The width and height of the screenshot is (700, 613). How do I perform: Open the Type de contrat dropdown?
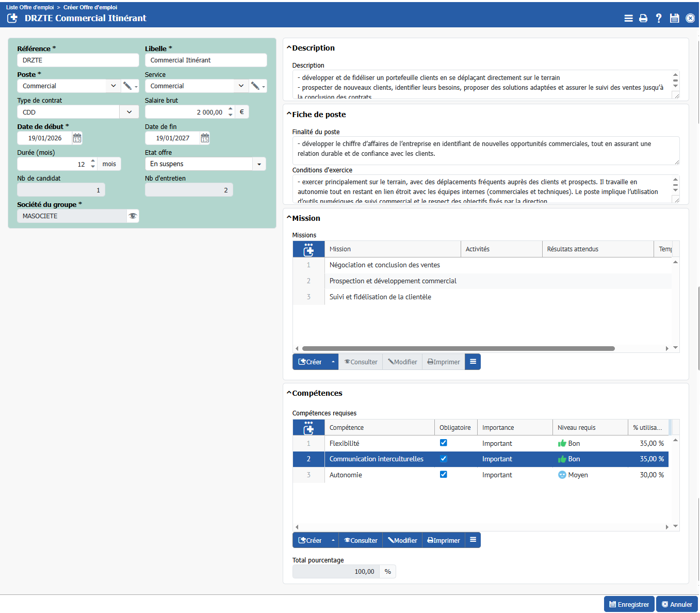129,112
